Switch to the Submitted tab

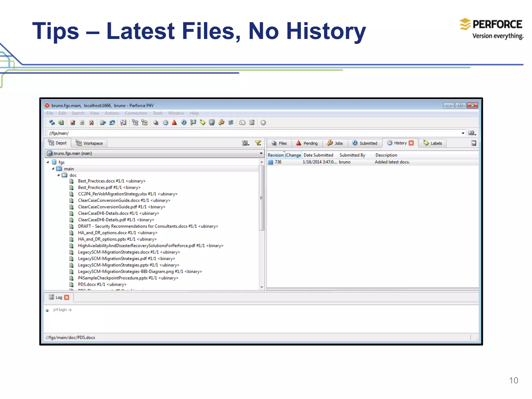coord(365,143)
